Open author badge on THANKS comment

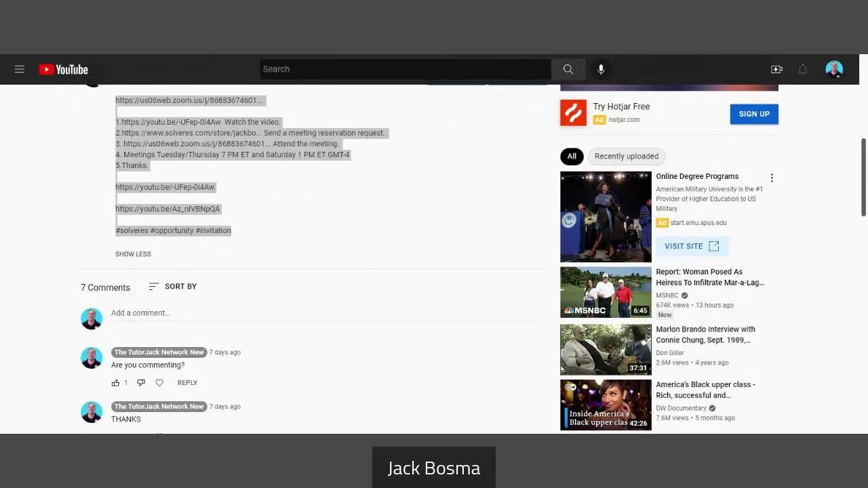click(x=159, y=407)
